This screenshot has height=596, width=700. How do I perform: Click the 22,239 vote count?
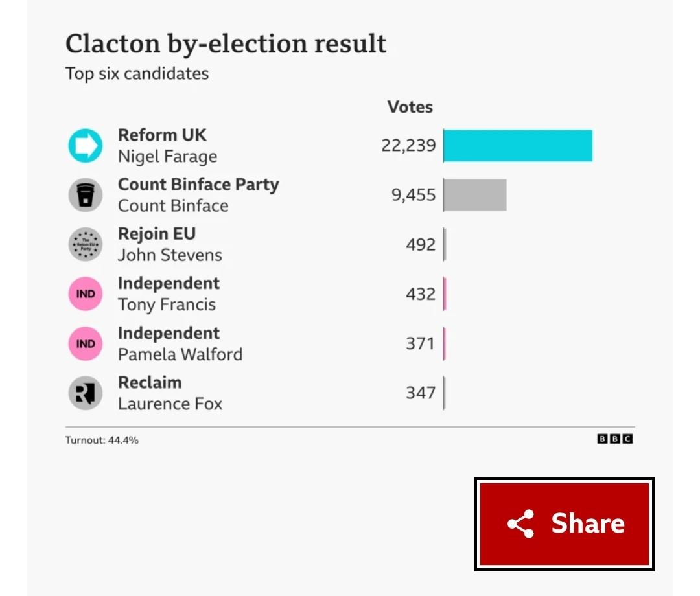click(408, 145)
